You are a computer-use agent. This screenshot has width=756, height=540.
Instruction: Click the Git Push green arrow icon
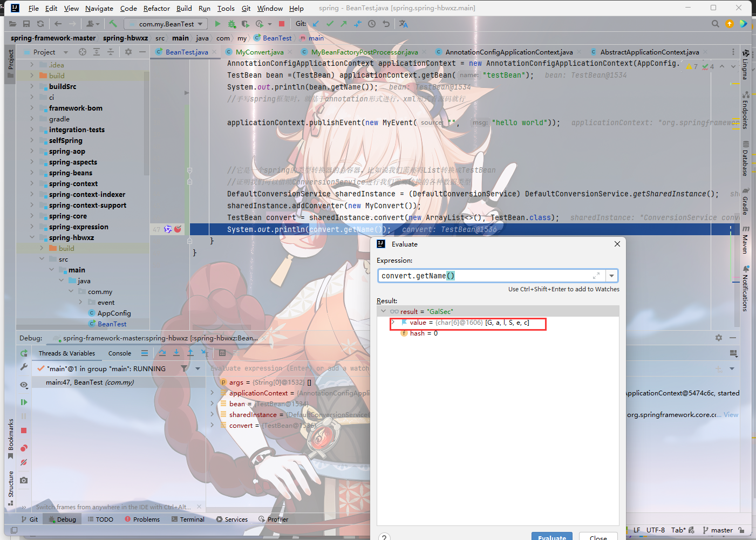344,24
